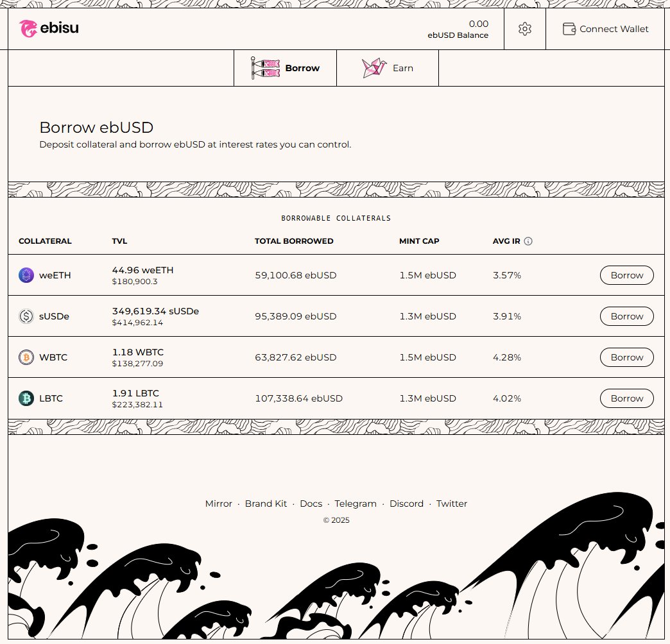The height and width of the screenshot is (644, 670).
Task: Click the WBTC token icon
Action: pos(26,357)
